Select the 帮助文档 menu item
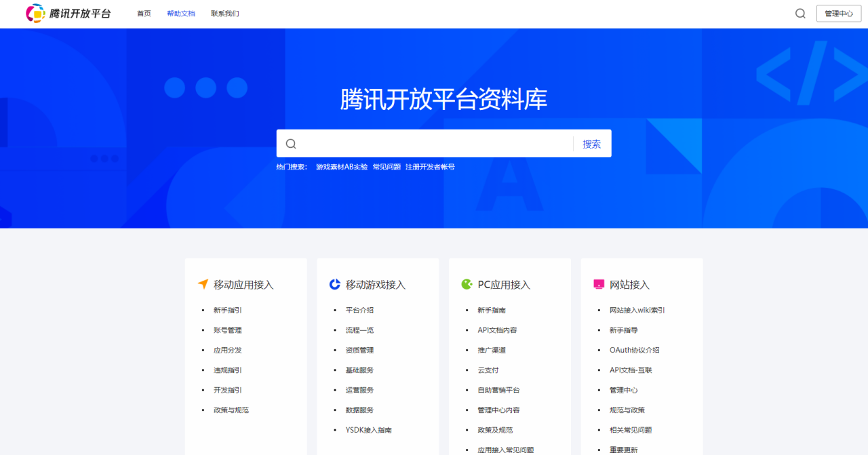The width and height of the screenshot is (868, 455). [x=181, y=13]
